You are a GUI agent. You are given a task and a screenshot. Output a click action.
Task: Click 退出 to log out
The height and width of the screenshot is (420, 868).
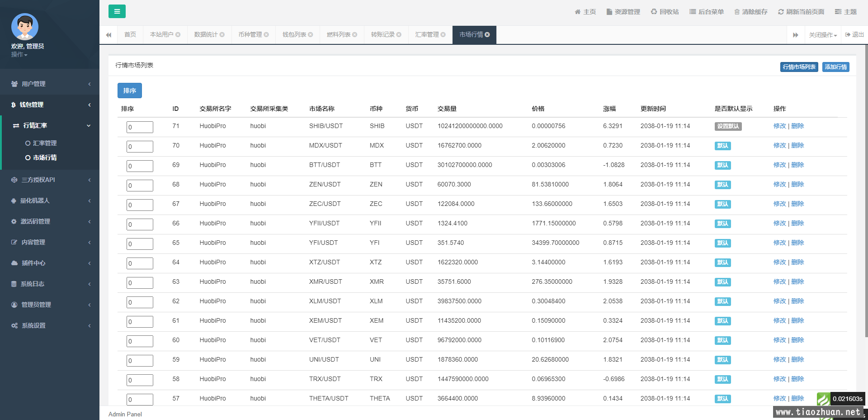point(854,34)
